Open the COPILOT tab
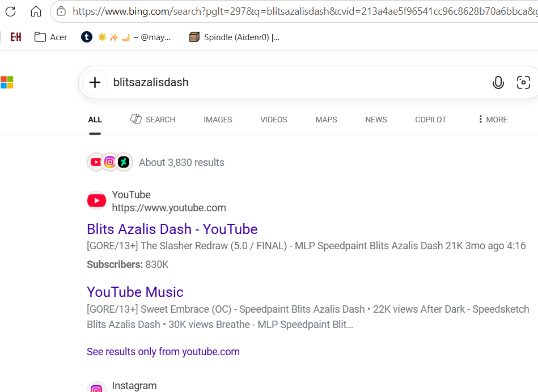Viewport: 538px width, 392px height. [x=431, y=120]
